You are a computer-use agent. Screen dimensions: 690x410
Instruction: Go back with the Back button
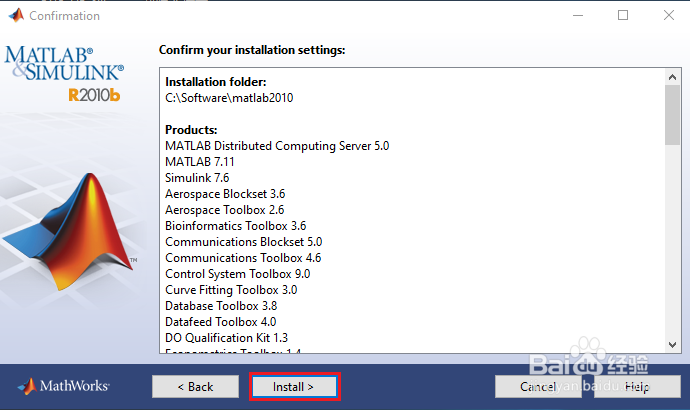[x=195, y=386]
